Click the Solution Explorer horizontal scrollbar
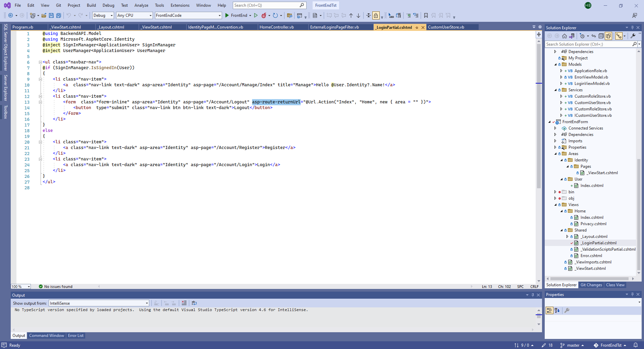This screenshot has height=349, width=644. [589, 279]
